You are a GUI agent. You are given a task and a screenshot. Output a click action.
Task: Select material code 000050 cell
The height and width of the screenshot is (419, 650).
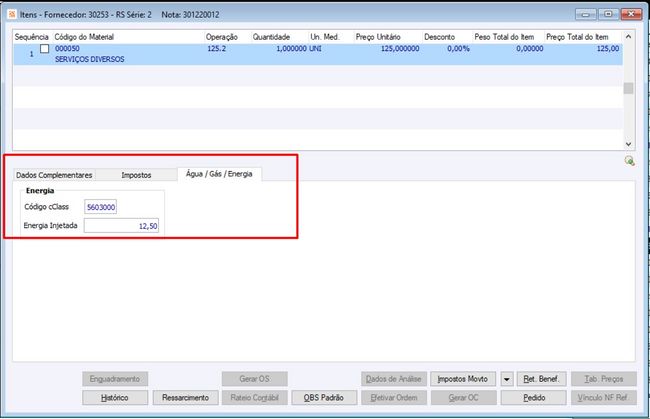tap(67, 48)
